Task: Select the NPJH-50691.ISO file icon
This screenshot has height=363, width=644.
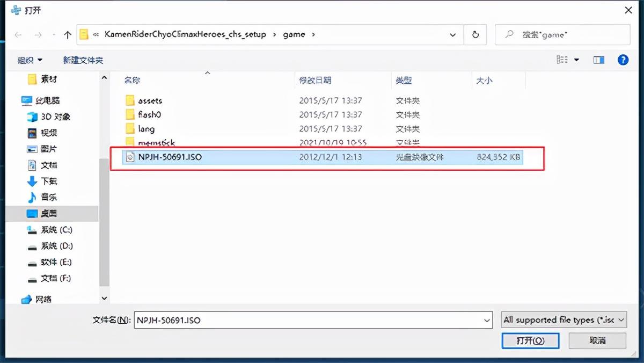Action: click(x=130, y=157)
